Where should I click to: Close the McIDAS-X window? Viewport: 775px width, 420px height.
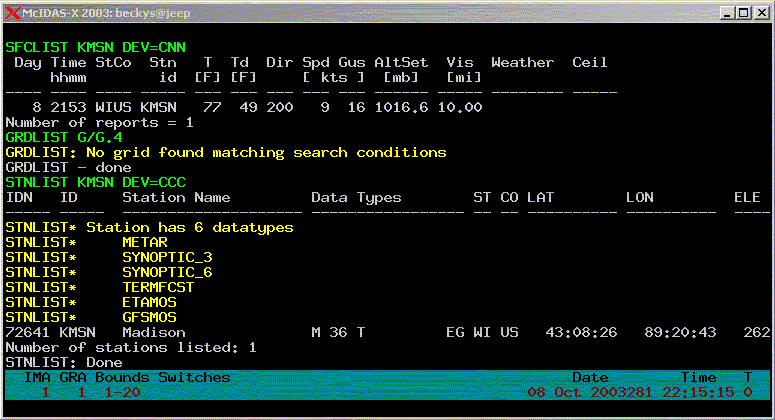tap(760, 11)
